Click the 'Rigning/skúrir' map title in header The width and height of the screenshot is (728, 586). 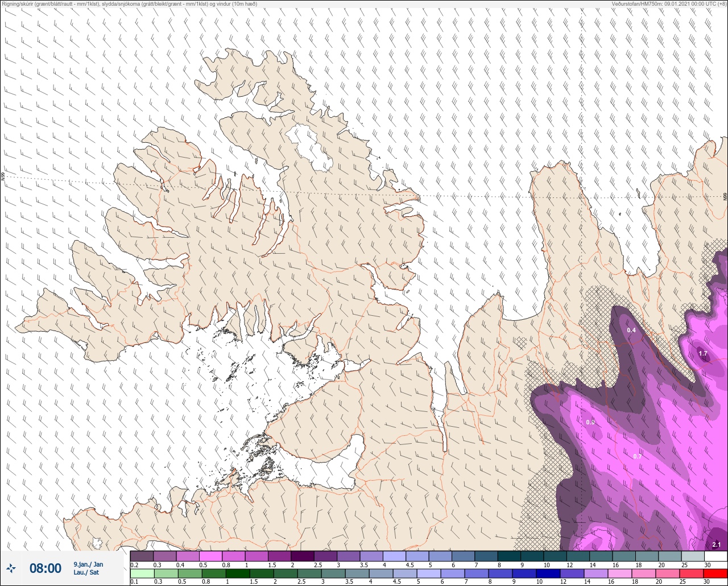point(129,3)
